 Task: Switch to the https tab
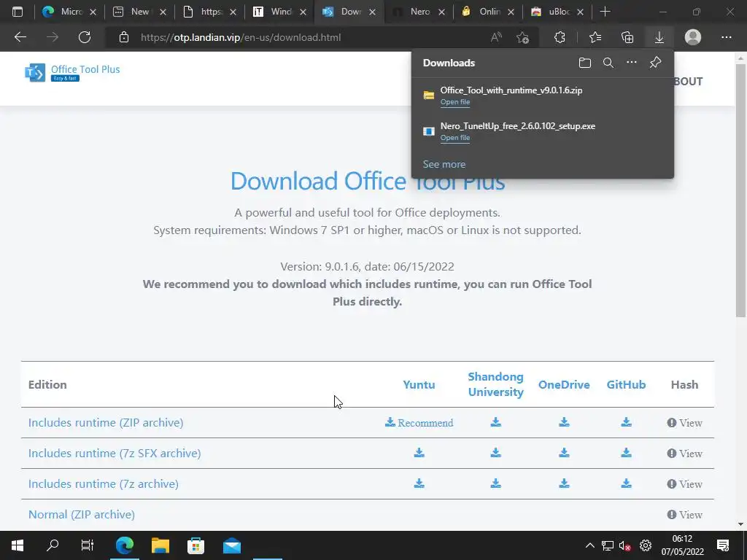210,12
